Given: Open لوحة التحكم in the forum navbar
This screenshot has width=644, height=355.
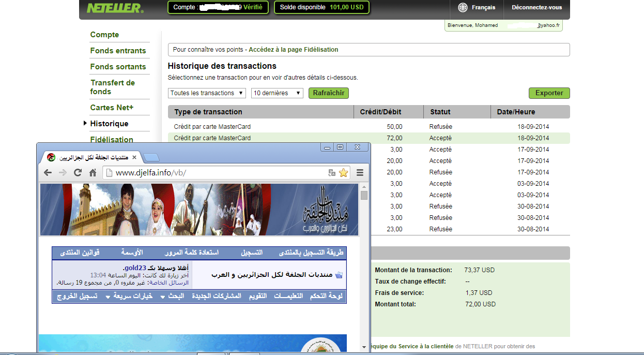Looking at the screenshot, I should (x=327, y=297).
